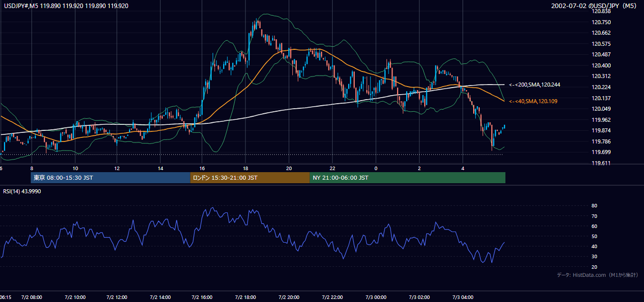Click the RSI scale value 60

coord(594,226)
